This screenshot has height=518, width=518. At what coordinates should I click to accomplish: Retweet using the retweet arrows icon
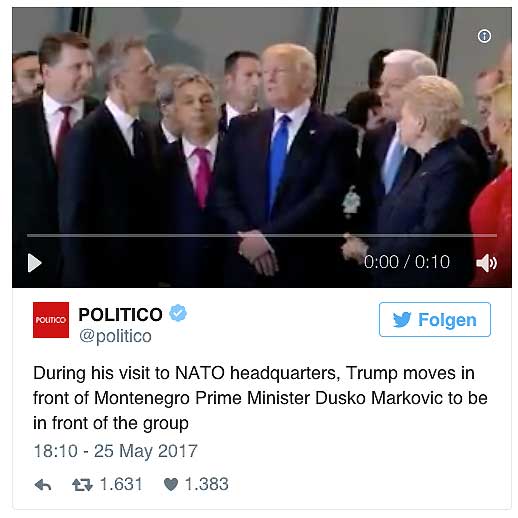[82, 484]
